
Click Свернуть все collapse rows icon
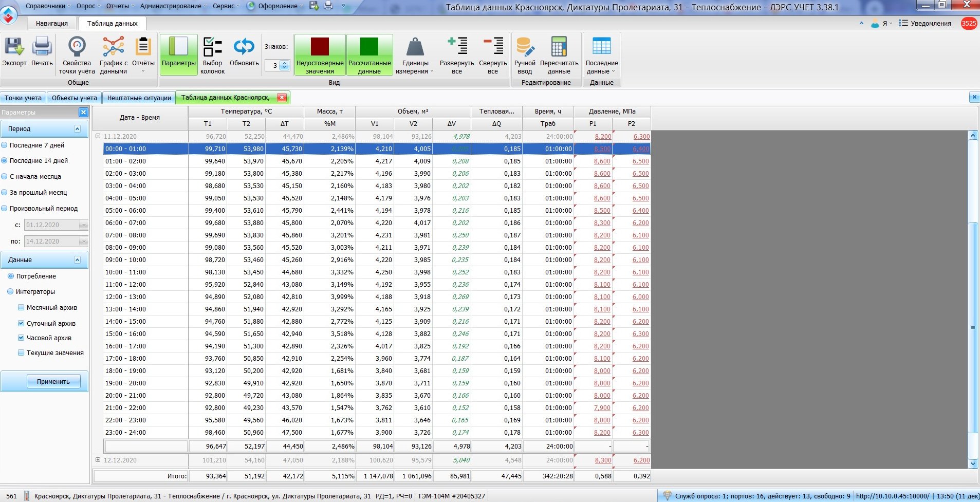pos(493,46)
